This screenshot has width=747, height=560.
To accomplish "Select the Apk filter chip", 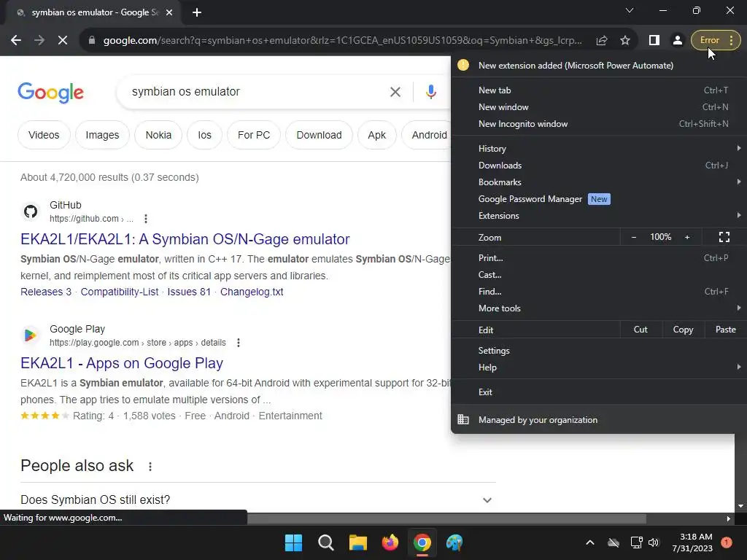I will point(377,135).
